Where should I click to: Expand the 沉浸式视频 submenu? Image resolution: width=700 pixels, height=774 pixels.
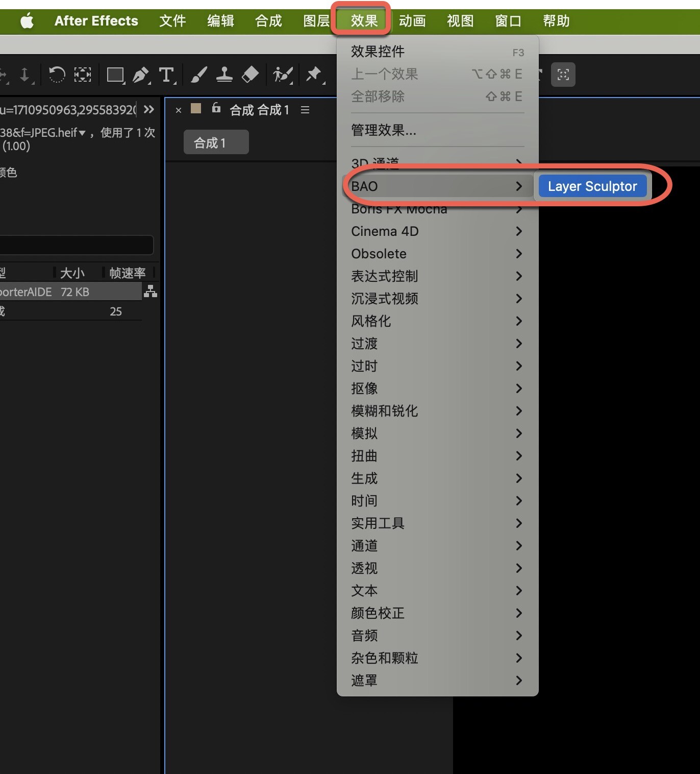click(x=438, y=299)
